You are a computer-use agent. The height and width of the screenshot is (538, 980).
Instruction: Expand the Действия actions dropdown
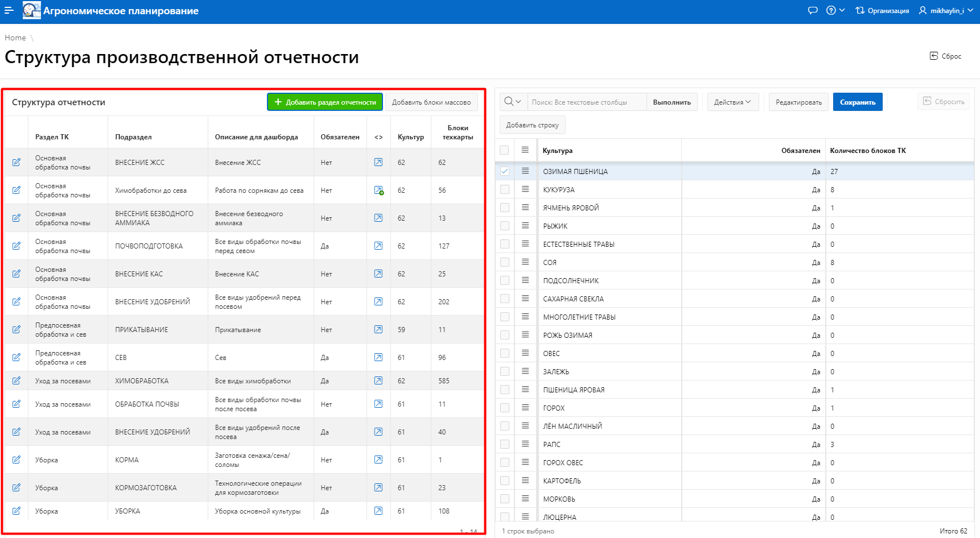[732, 102]
